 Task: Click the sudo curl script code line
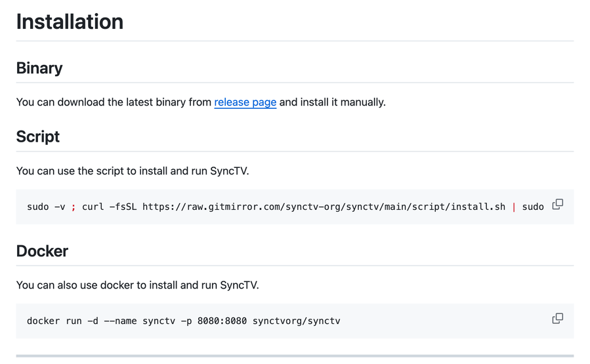(x=285, y=207)
